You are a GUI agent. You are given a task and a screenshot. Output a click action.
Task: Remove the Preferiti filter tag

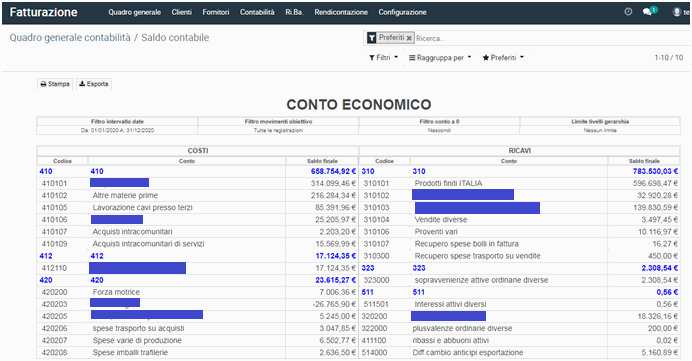click(409, 38)
